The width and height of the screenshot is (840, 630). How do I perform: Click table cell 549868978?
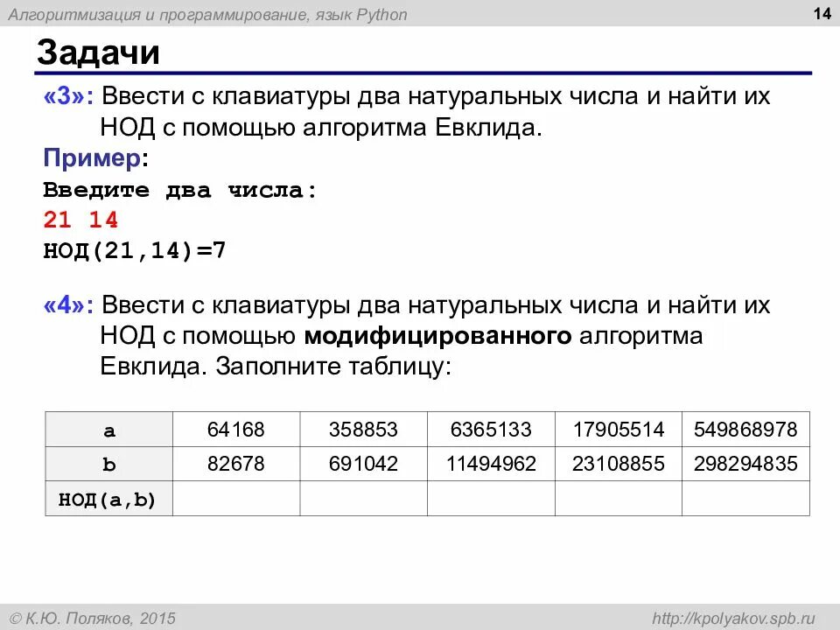[745, 430]
